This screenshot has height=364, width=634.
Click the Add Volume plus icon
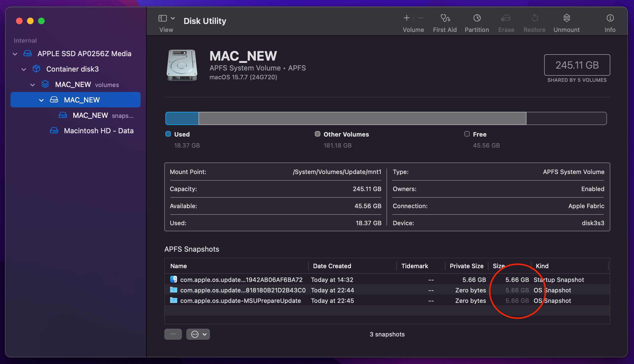407,18
